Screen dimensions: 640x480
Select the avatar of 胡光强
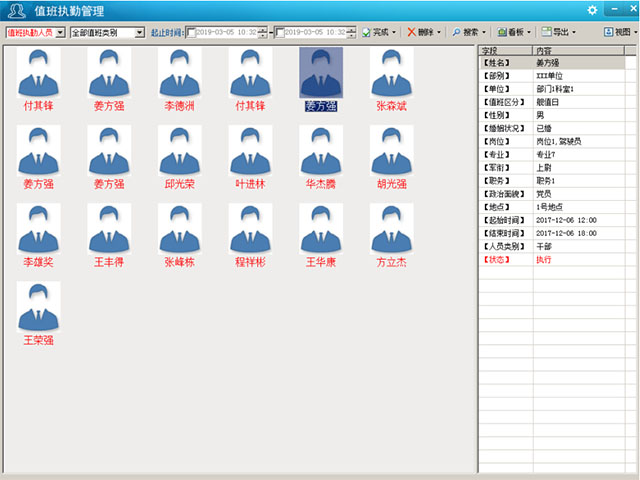(391, 151)
